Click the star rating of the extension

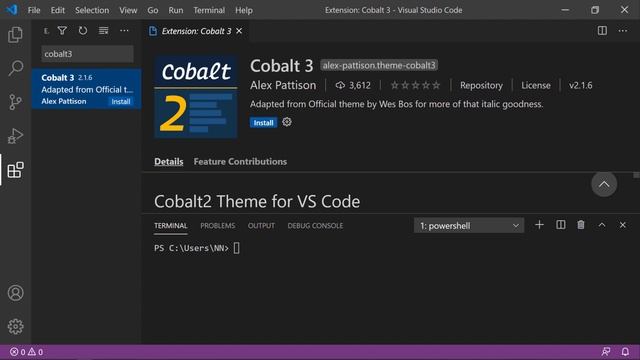[416, 85]
